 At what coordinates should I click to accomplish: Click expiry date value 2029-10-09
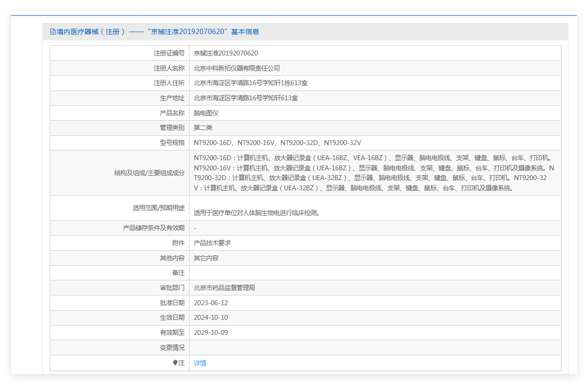(211, 332)
